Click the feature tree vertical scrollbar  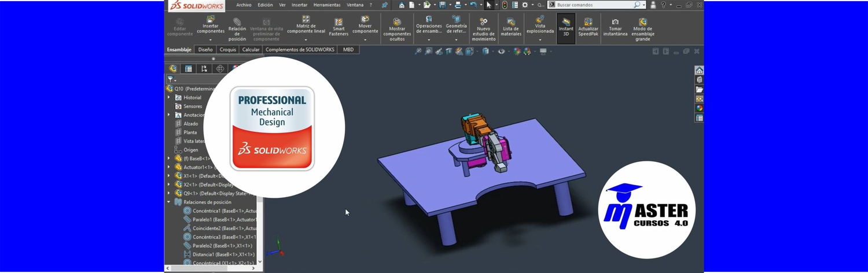coord(260,230)
